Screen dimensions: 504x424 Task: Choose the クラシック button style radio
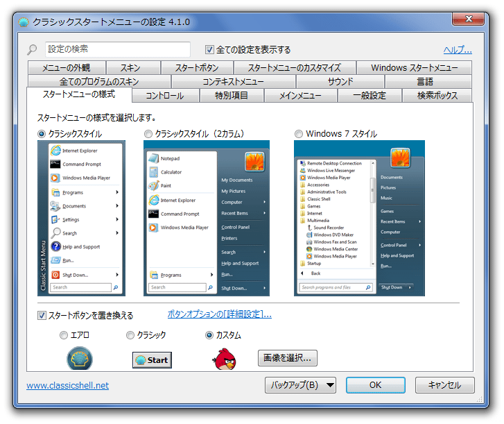(x=130, y=335)
